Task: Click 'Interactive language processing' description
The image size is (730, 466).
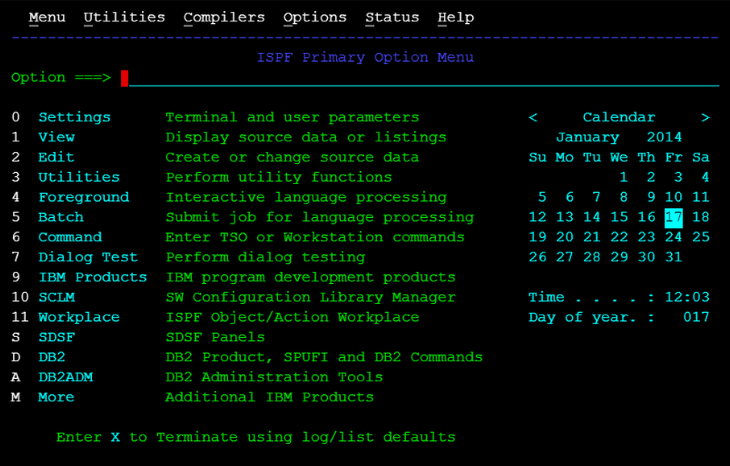Action: click(306, 197)
